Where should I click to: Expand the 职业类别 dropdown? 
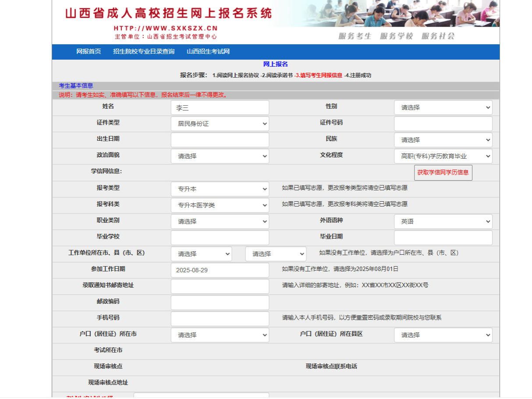point(220,221)
